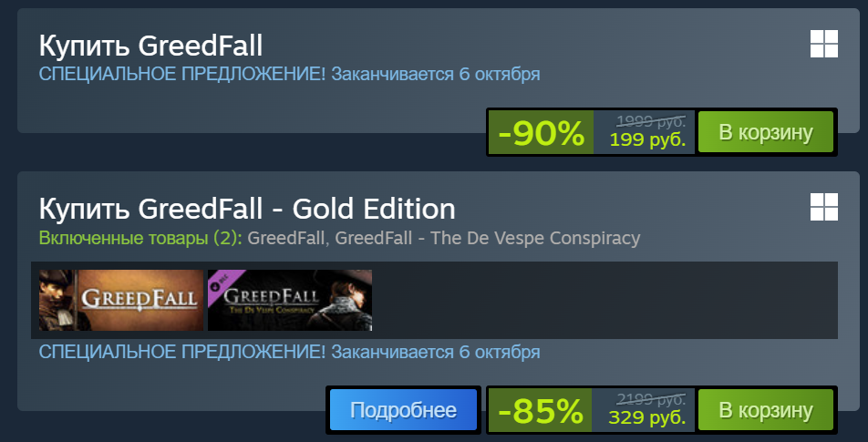Click the -85% discount badge

[x=541, y=410]
